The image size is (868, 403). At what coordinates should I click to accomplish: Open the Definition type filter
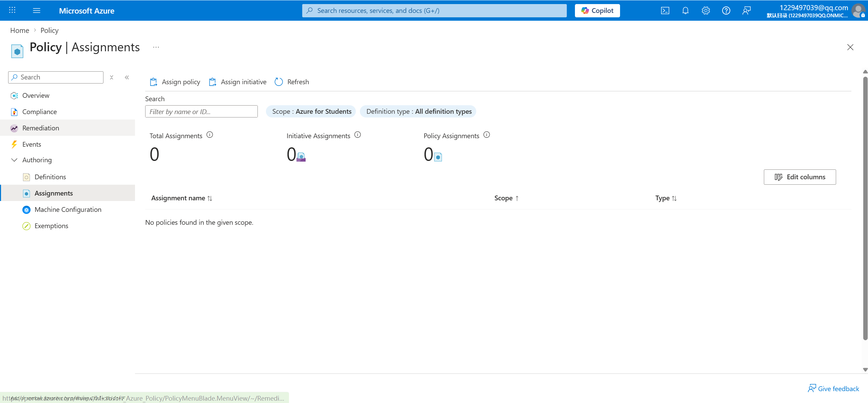418,111
